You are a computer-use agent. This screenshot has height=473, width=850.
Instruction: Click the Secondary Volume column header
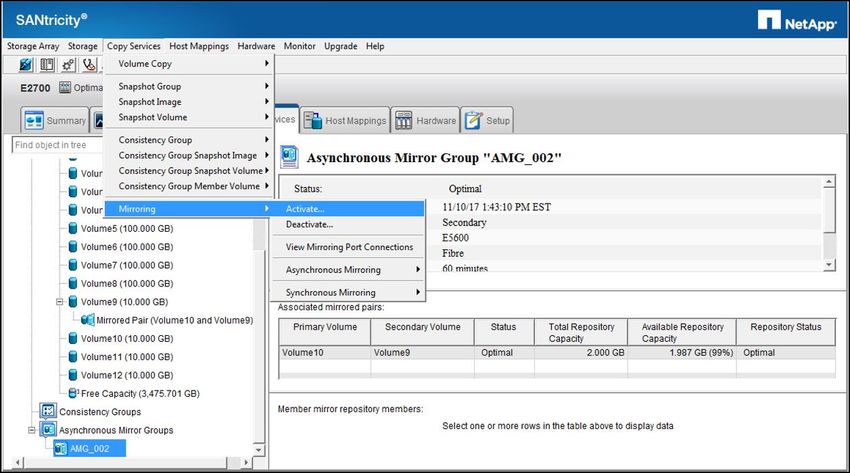pos(422,332)
